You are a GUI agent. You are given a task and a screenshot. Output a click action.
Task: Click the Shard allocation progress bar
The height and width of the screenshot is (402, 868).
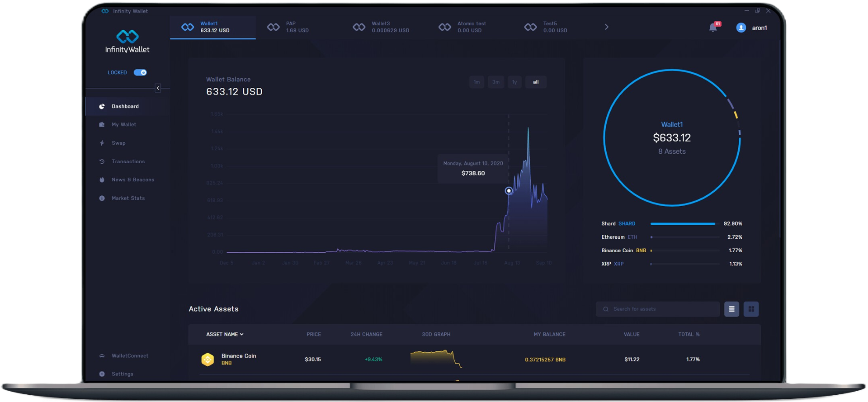[x=684, y=224]
